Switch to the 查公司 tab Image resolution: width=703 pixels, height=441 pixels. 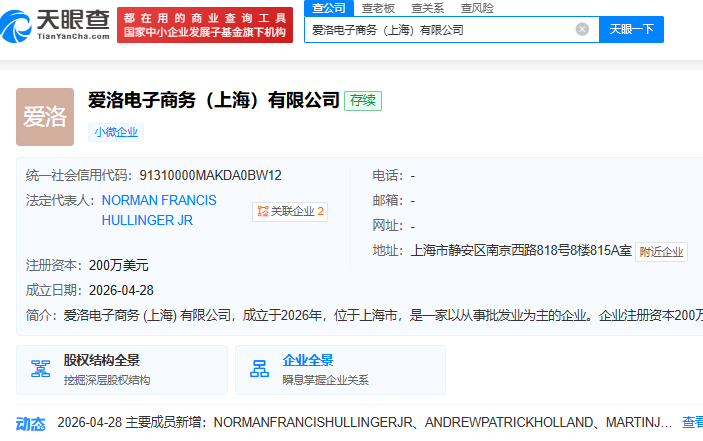329,8
